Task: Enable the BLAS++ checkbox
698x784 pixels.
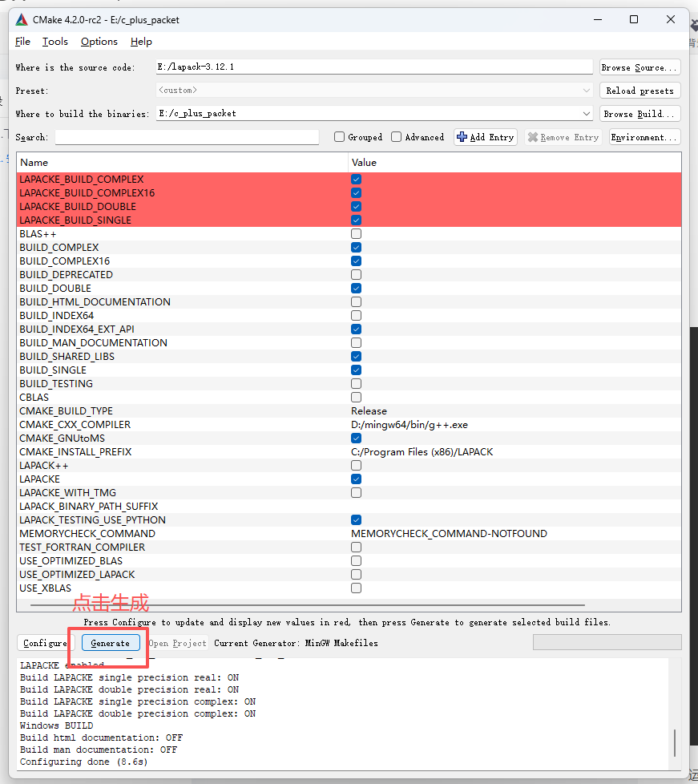Action: click(x=356, y=233)
